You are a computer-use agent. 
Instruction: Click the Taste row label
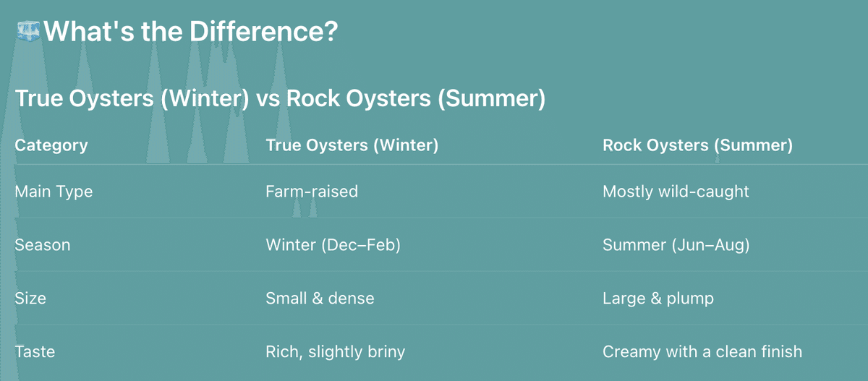pos(35,352)
